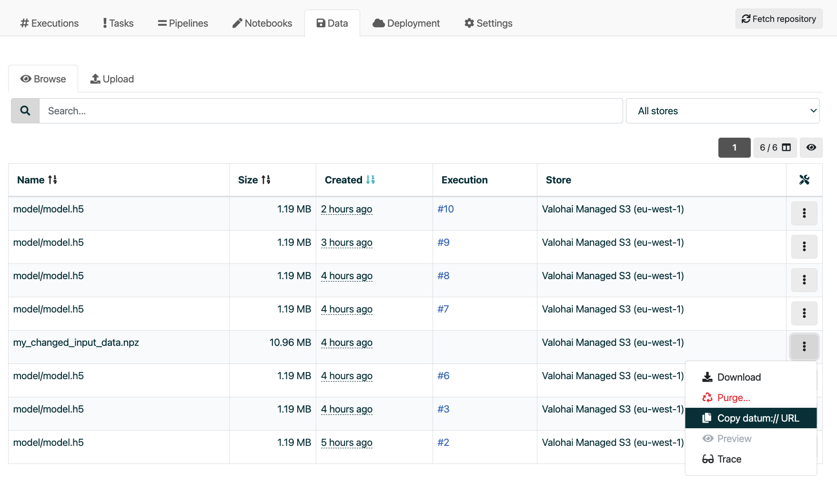Open execution #10 link
The height and width of the screenshot is (504, 837).
pos(445,209)
